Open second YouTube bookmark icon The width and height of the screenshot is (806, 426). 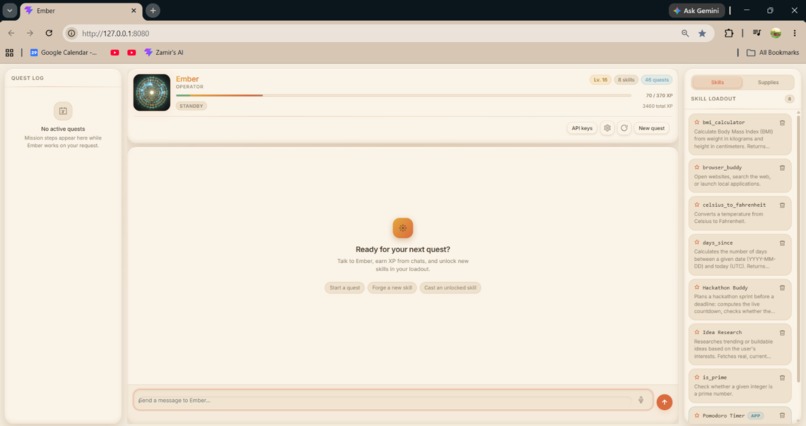point(132,52)
